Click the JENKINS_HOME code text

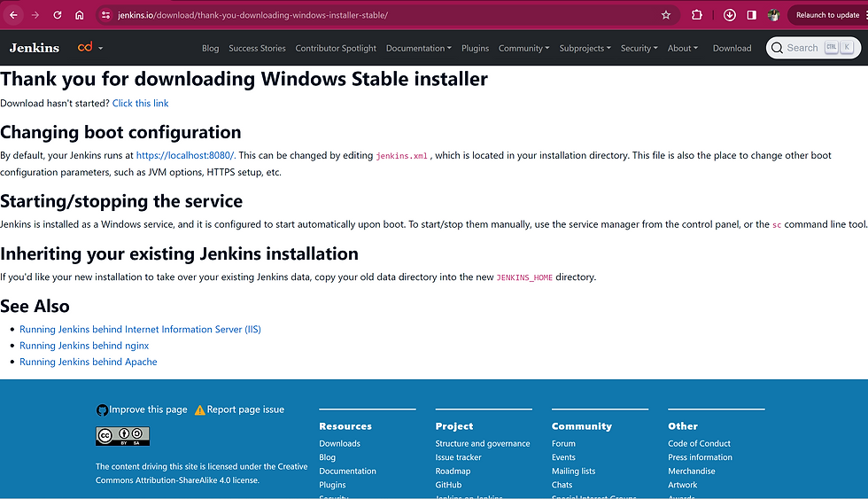point(524,277)
